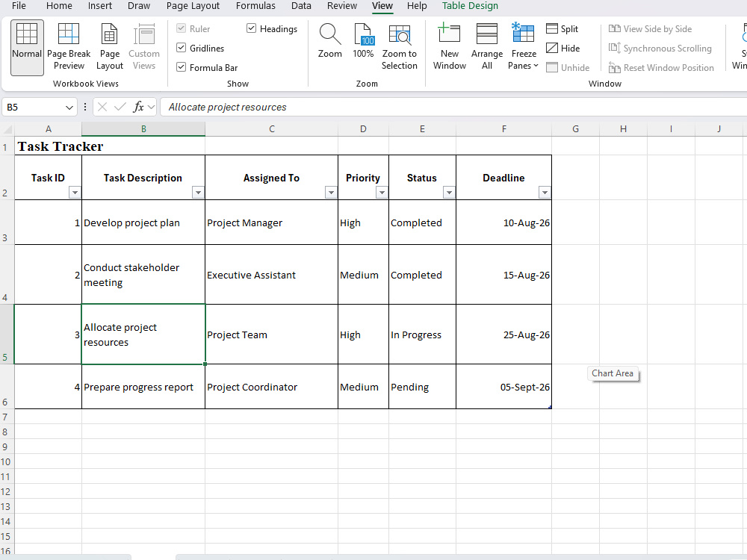The width and height of the screenshot is (747, 560).
Task: Open the Status filter dropdown
Action: pyautogui.click(x=449, y=193)
